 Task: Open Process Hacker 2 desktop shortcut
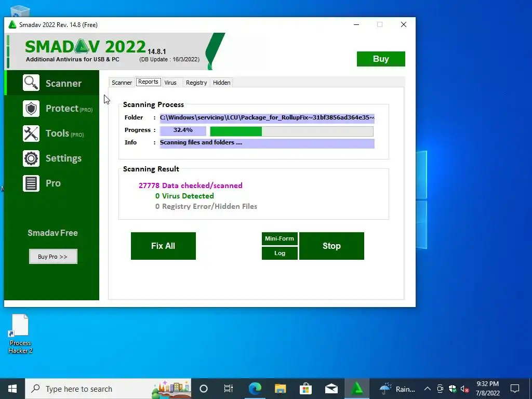click(20, 334)
